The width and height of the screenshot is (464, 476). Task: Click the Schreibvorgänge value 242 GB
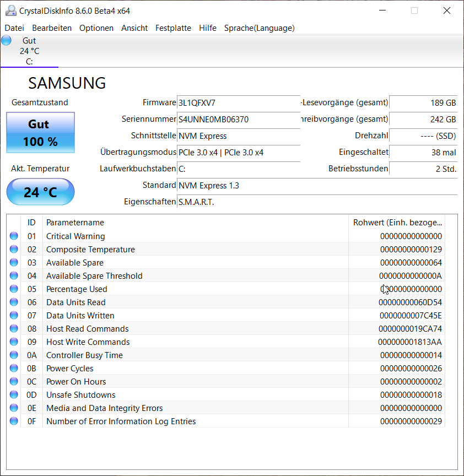click(423, 120)
